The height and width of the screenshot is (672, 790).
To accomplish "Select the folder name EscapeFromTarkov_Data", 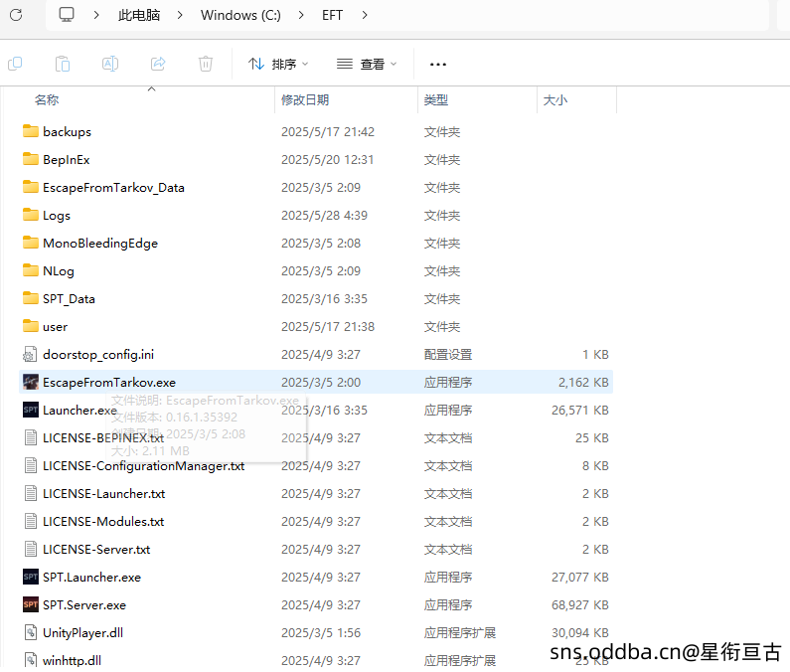I will [x=113, y=188].
